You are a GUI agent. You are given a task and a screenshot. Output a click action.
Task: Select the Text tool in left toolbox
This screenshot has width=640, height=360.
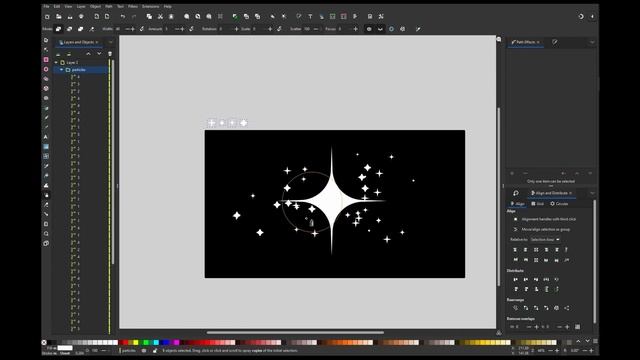[x=46, y=137]
